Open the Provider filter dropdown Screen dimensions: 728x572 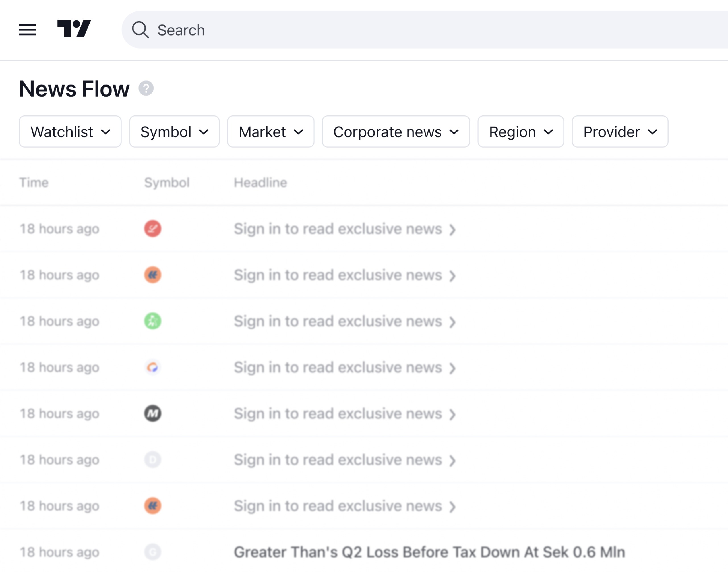tap(620, 132)
